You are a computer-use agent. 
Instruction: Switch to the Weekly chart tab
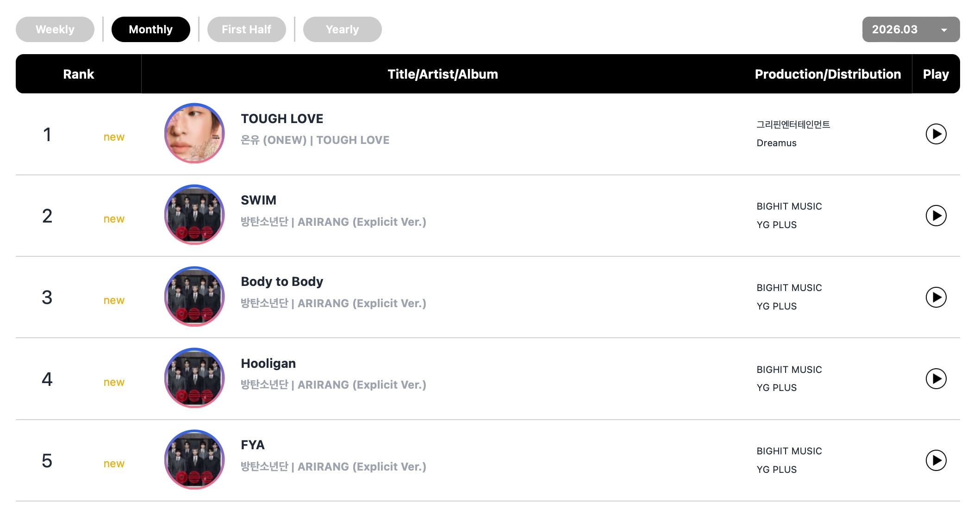click(x=55, y=30)
